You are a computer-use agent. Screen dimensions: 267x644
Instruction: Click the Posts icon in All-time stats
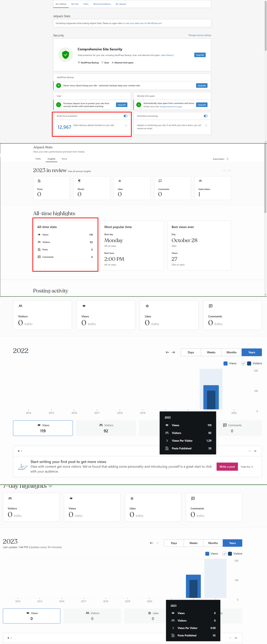[x=39, y=250]
